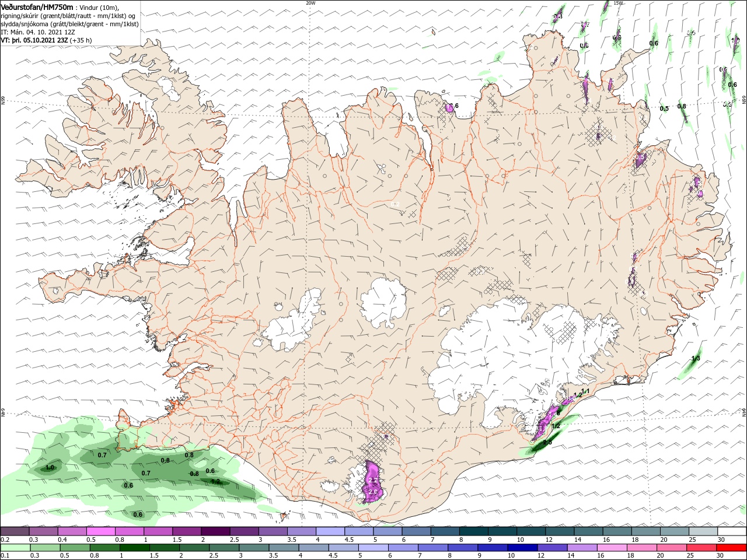Click the "0.1" label in the legend

[x=5, y=556]
